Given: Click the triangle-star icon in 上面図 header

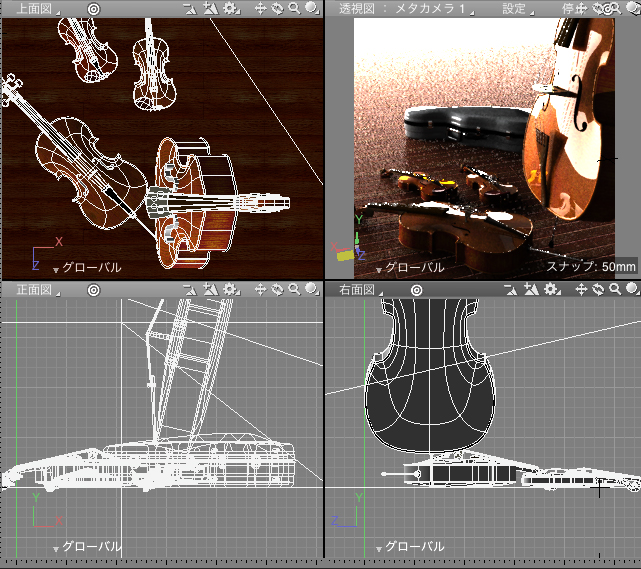Looking at the screenshot, I should click(211, 8).
